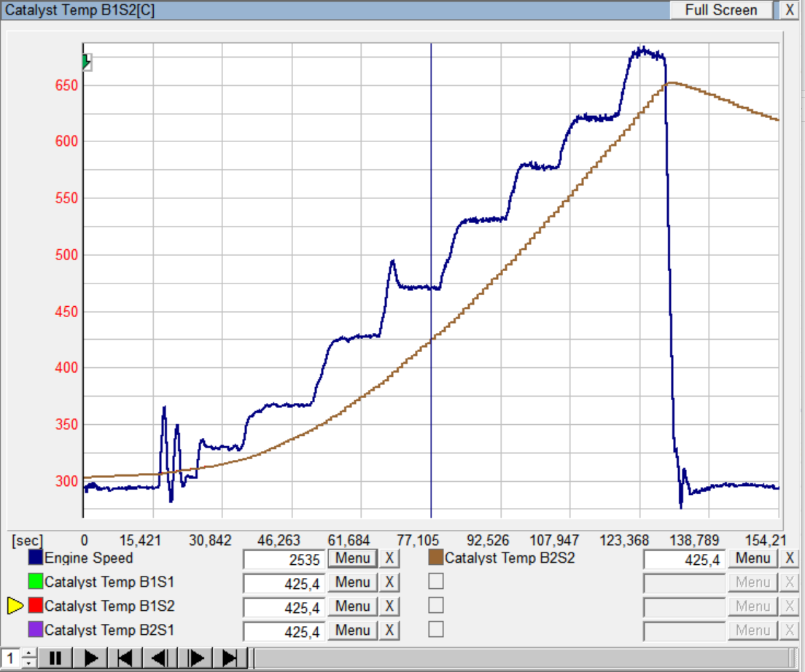Viewport: 805px width, 672px height.
Task: Remove Catalyst Temp B2S1 with its X button
Action: click(x=389, y=630)
